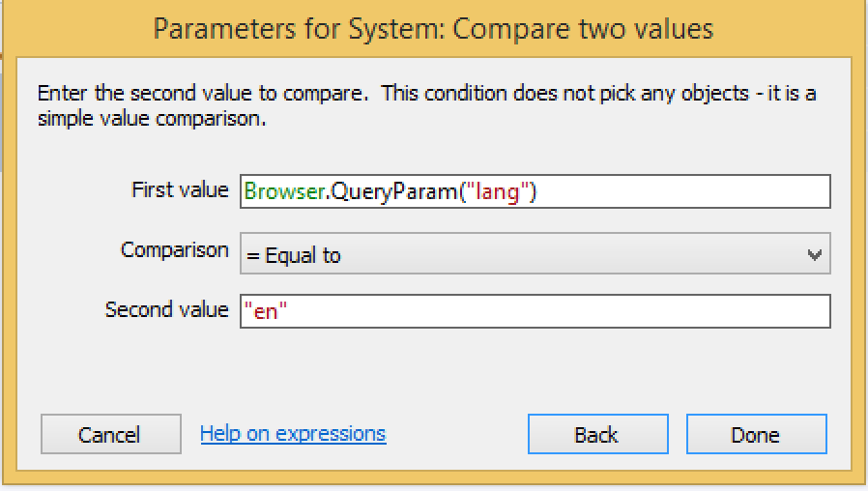Open the Comparison dropdown arrow
This screenshot has width=868, height=491.
[814, 255]
